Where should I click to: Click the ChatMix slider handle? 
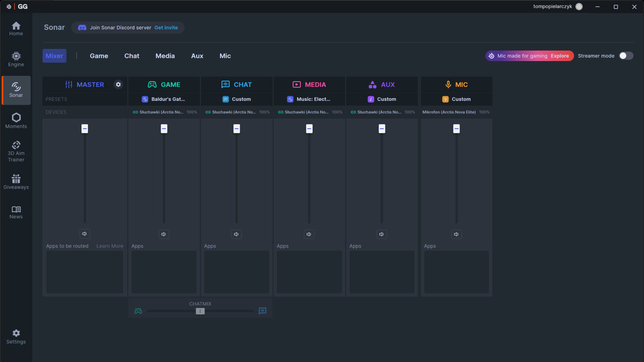pyautogui.click(x=200, y=311)
